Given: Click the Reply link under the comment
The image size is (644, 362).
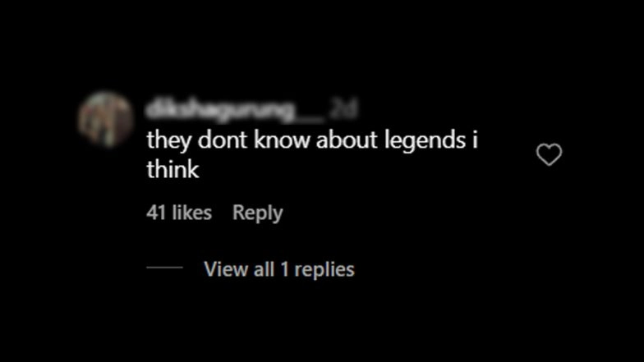Looking at the screenshot, I should pos(258,213).
